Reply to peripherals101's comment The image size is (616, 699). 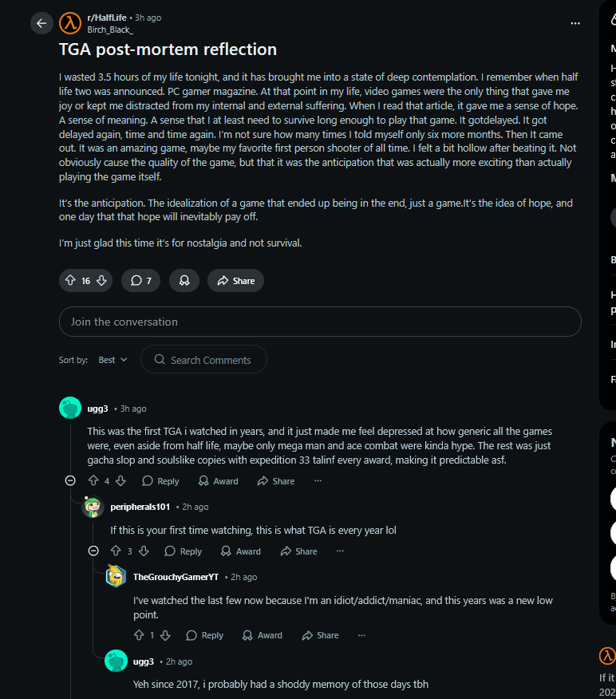[184, 551]
